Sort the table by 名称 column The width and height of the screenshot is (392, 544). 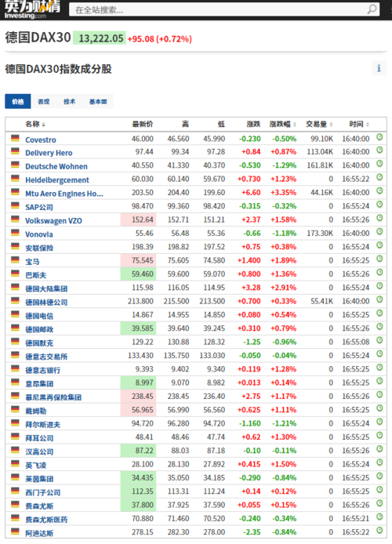pos(35,124)
